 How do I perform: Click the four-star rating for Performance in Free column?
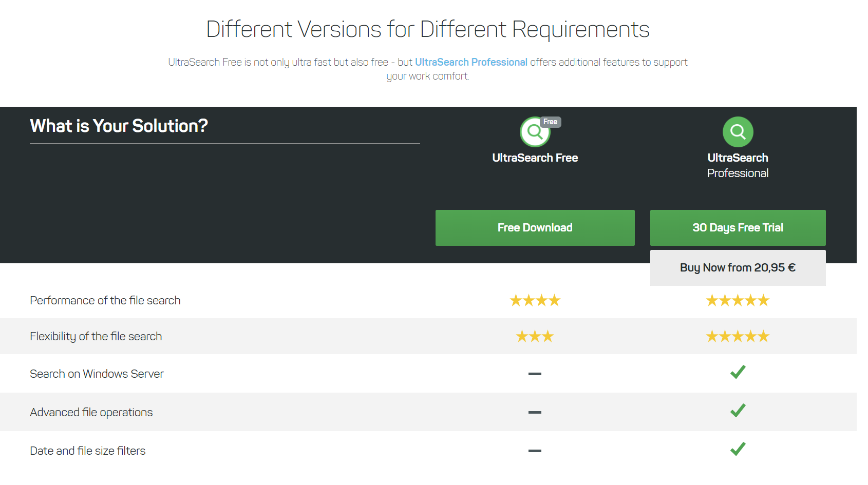(535, 300)
